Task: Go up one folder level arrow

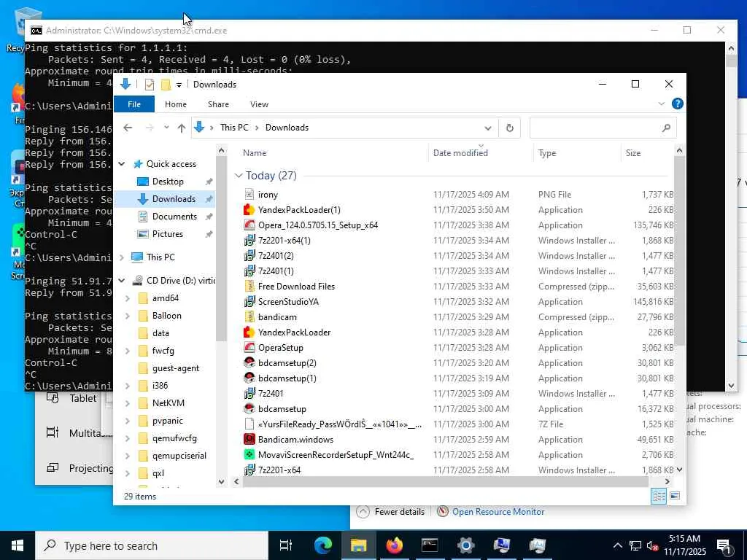Action: point(181,128)
